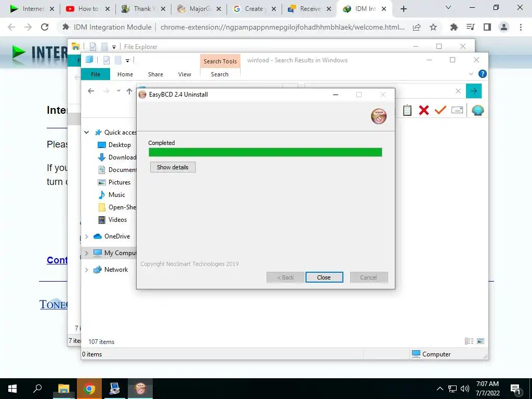Click the Search Tools contextual tab
The width and height of the screenshot is (532, 399).
click(x=220, y=61)
